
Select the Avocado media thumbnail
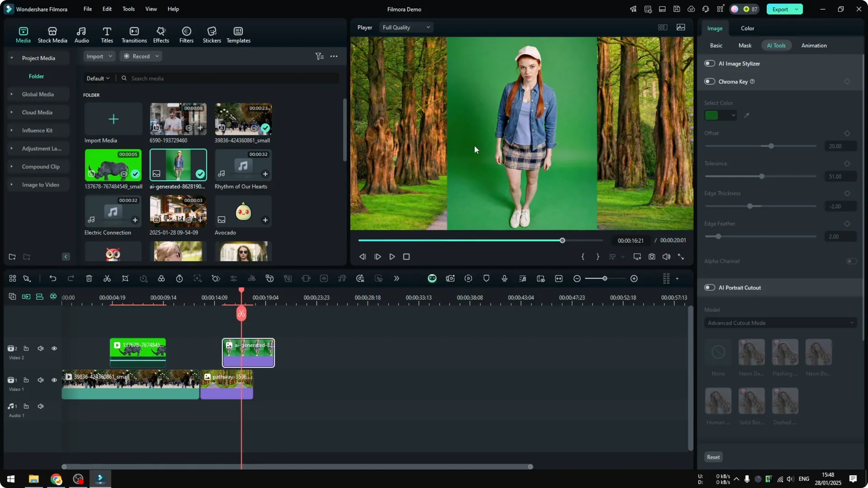pyautogui.click(x=243, y=211)
